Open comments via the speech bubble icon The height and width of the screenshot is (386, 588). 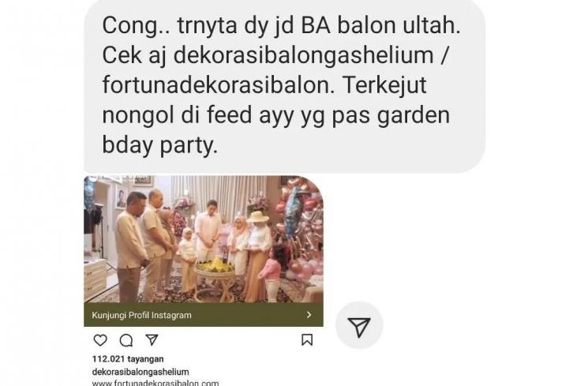[126, 340]
